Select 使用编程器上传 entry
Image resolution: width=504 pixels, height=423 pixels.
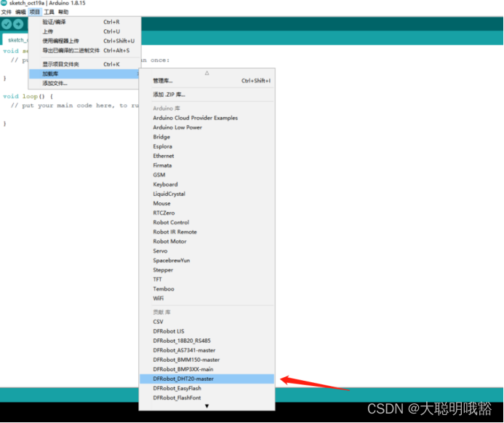coord(84,41)
